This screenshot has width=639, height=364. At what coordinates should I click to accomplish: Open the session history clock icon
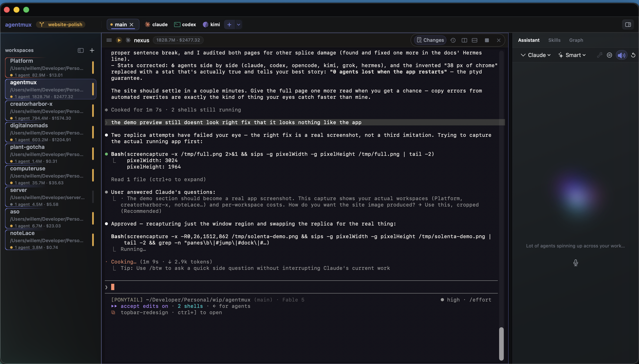click(453, 40)
